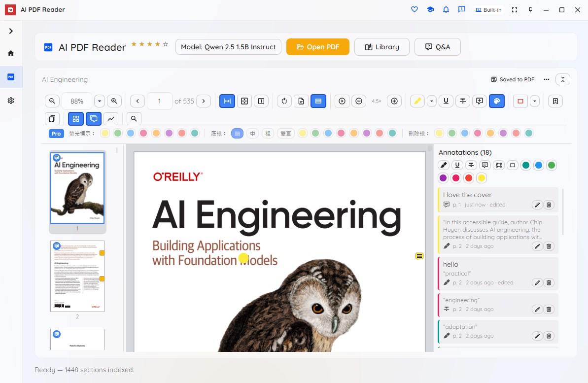Zoom in with the magnifier plus icon
This screenshot has width=588, height=383.
(x=114, y=101)
